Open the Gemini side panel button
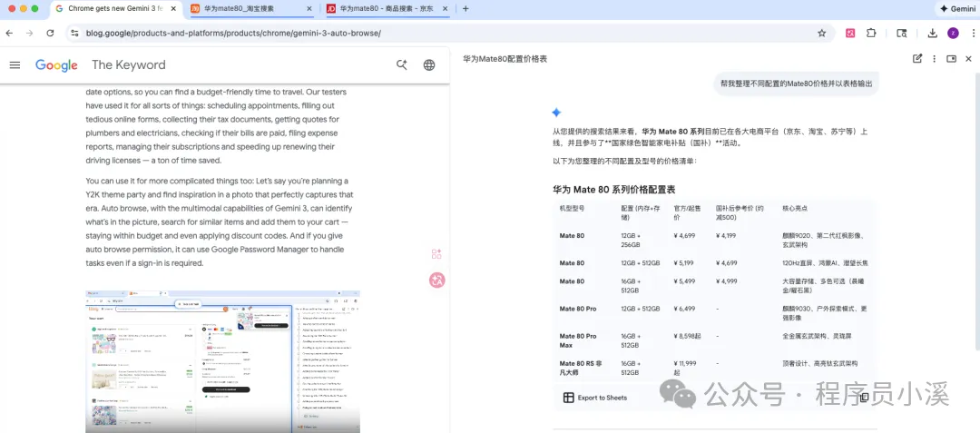The width and height of the screenshot is (980, 433). point(955,9)
